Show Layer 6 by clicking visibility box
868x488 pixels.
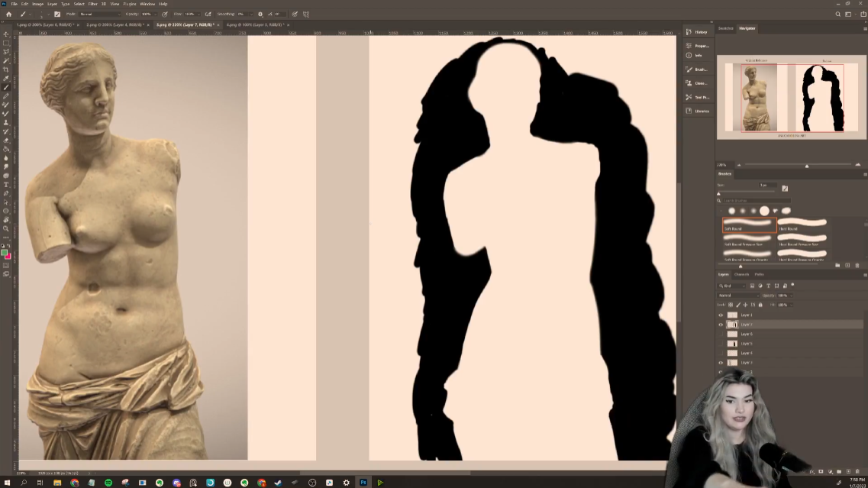[721, 334]
